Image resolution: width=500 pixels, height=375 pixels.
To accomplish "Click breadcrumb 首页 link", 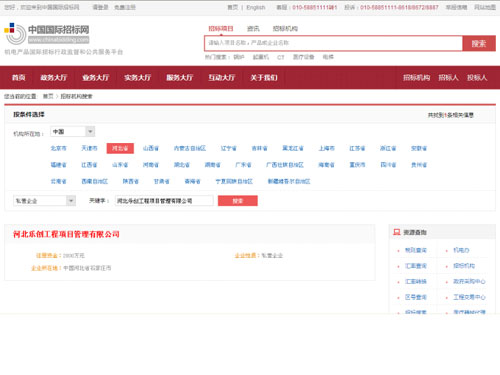I will (x=48, y=96).
